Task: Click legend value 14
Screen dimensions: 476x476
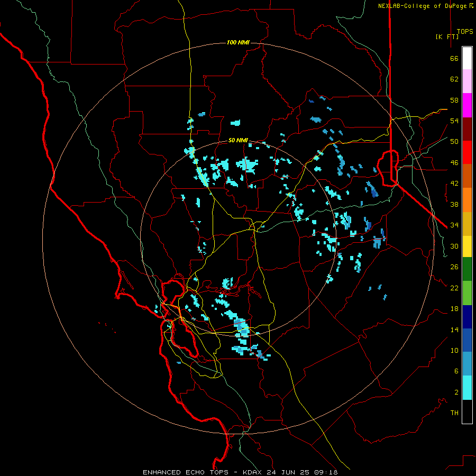Action: coord(454,329)
